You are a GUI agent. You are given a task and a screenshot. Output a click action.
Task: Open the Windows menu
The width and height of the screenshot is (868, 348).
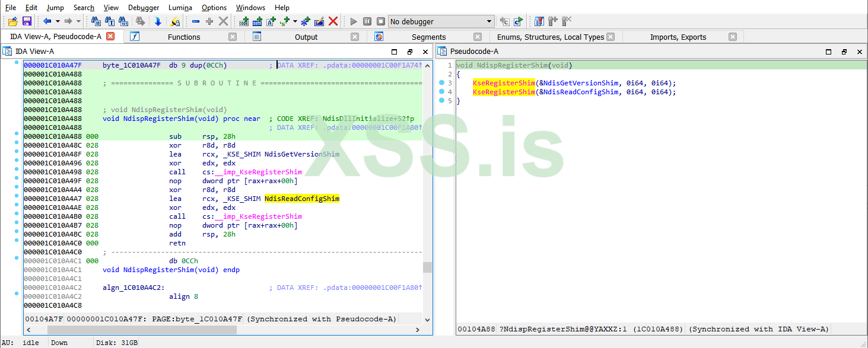(x=250, y=7)
